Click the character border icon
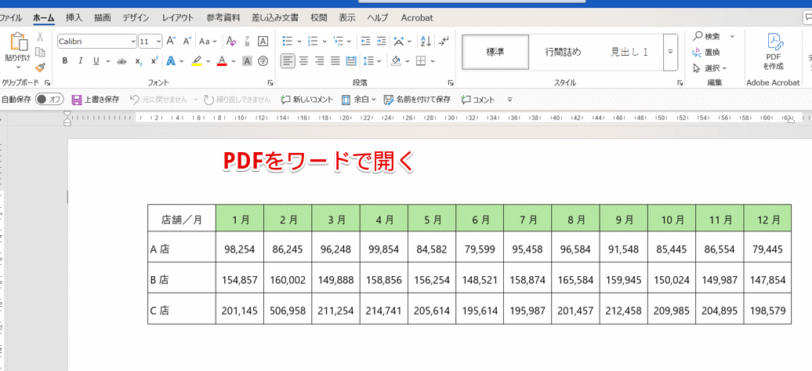This screenshot has width=812, height=371. (263, 41)
